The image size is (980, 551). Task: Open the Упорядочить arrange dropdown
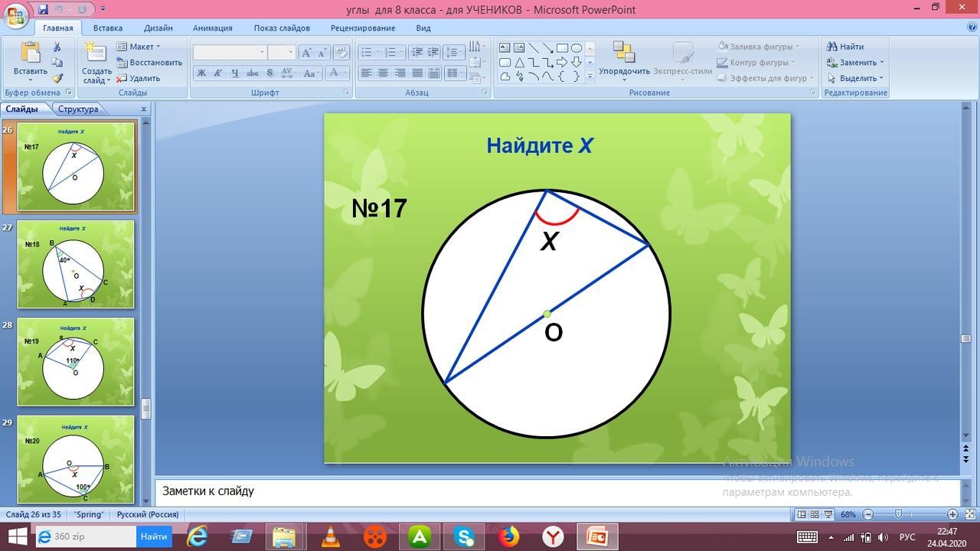pyautogui.click(x=624, y=62)
